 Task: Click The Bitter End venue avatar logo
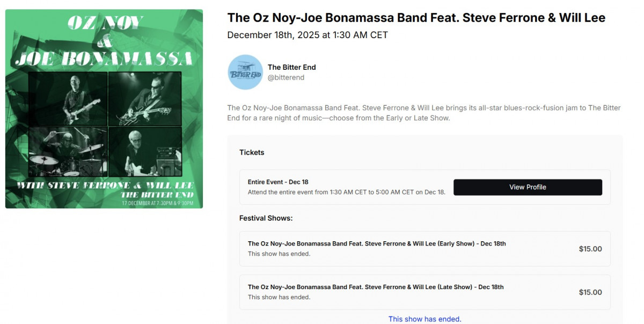tap(245, 72)
